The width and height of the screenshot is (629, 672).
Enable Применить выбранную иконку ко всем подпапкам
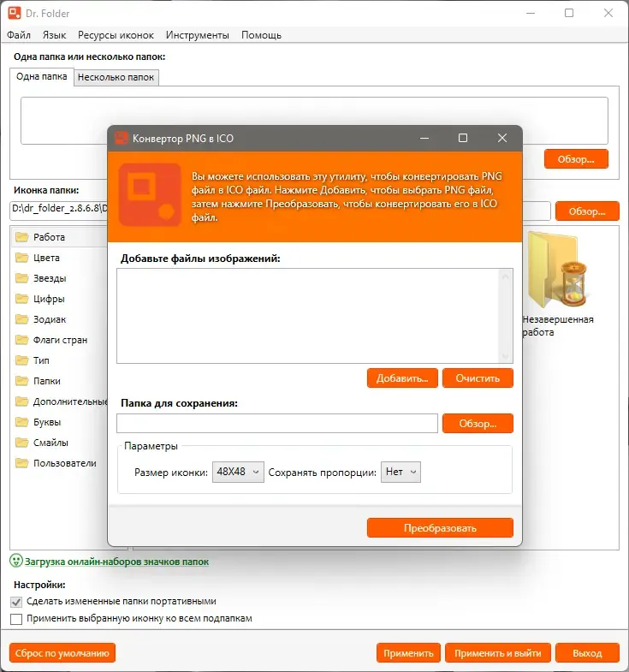tap(16, 619)
